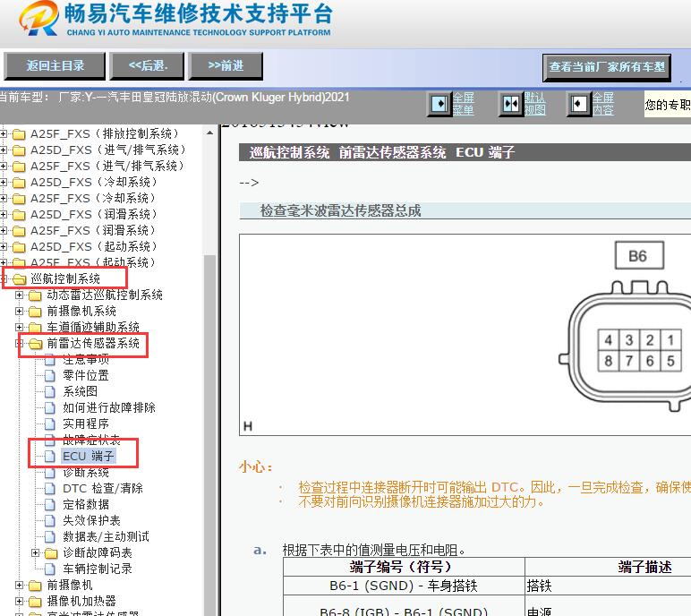This screenshot has height=616, width=691.
Task: Click folder icon of 诊断故障码表
Action: (51, 553)
